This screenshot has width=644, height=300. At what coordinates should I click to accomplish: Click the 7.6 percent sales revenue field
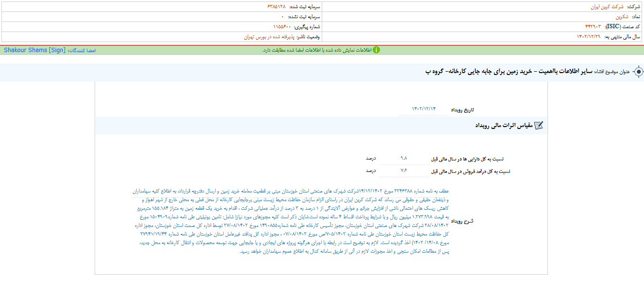coord(404,171)
